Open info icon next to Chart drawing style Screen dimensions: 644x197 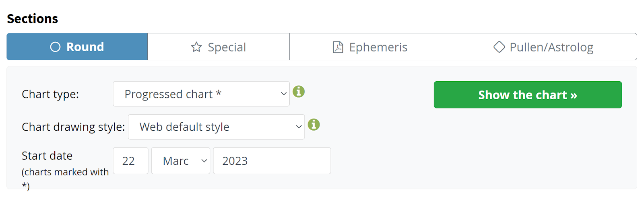point(314,125)
